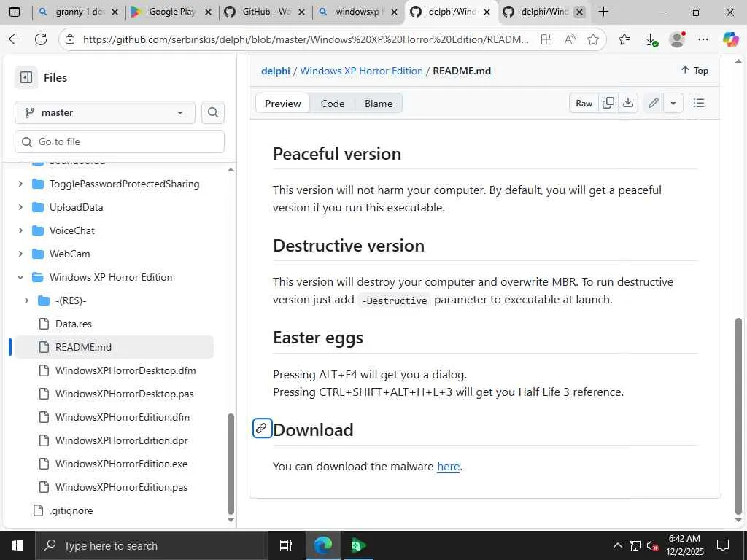Click the file tree scrollbar thumb
The width and height of the screenshot is (747, 560).
pyautogui.click(x=231, y=463)
